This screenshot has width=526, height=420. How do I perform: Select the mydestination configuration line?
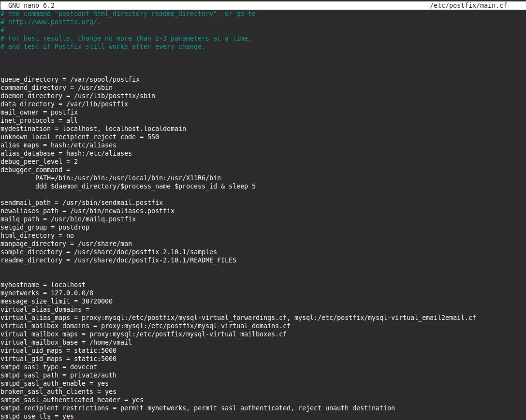pos(92,129)
